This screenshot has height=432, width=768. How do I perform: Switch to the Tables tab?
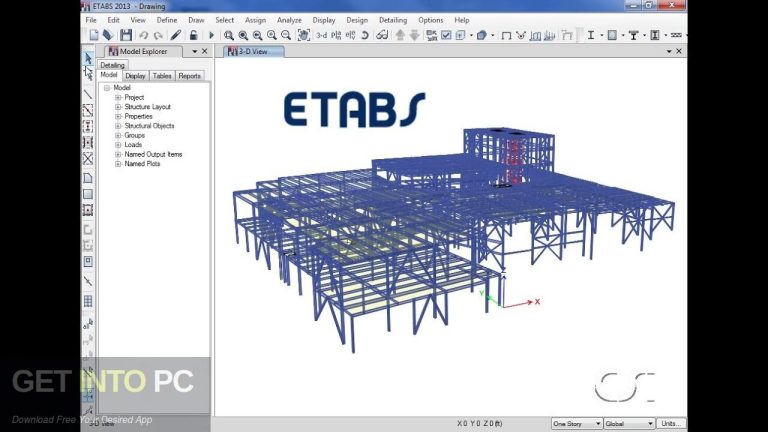click(162, 75)
